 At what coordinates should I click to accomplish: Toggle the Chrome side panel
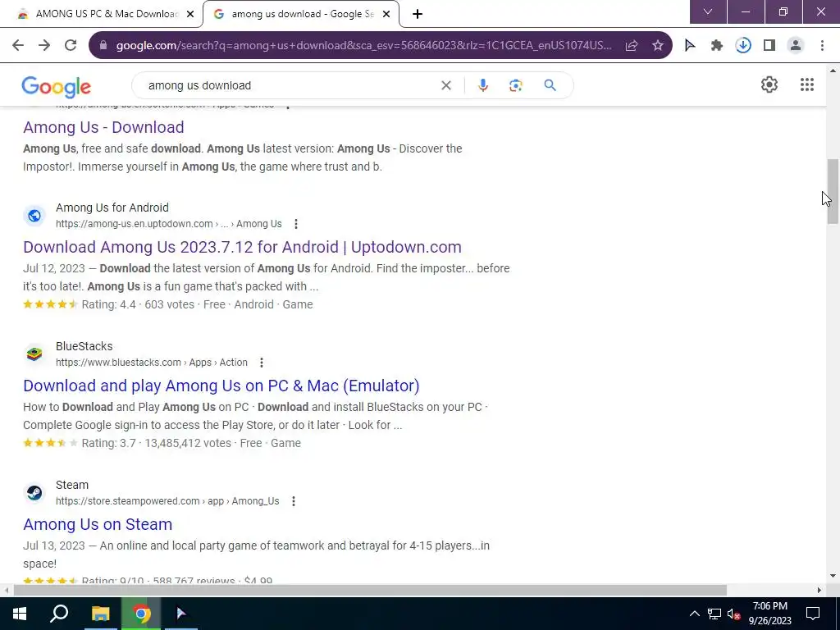tap(769, 46)
